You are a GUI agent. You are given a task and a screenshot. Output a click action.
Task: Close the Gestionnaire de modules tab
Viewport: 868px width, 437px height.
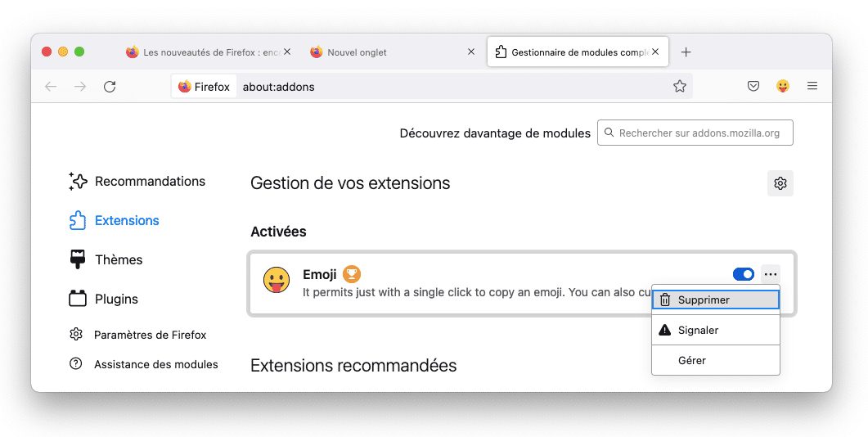(655, 52)
